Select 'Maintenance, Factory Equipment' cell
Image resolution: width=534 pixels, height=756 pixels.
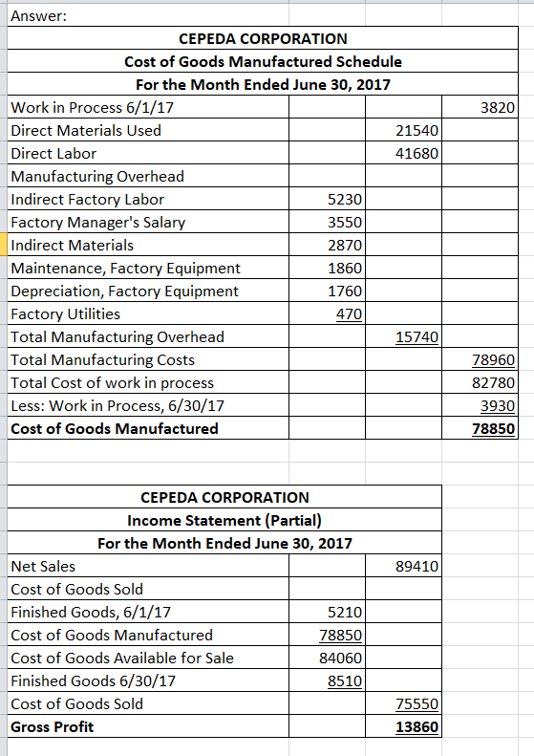148,268
